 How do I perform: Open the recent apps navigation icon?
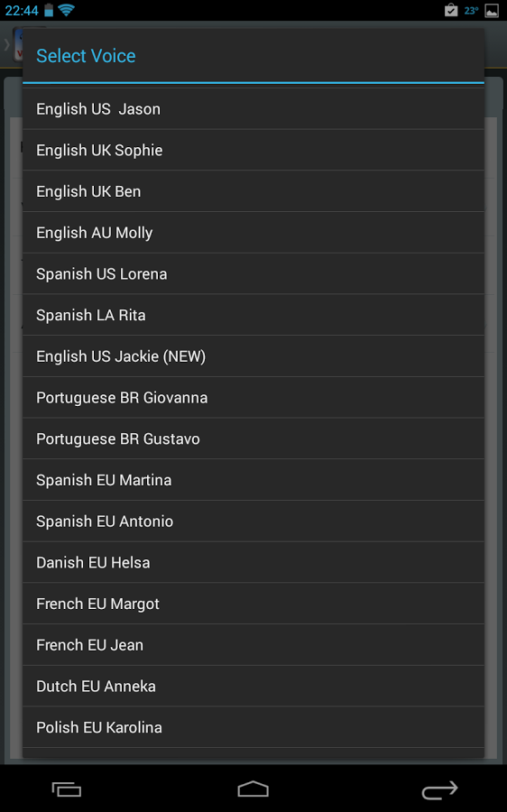[67, 789]
